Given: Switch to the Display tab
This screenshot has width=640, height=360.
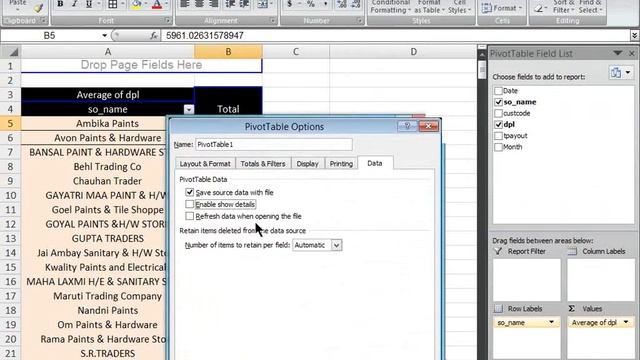Looking at the screenshot, I should tap(307, 163).
